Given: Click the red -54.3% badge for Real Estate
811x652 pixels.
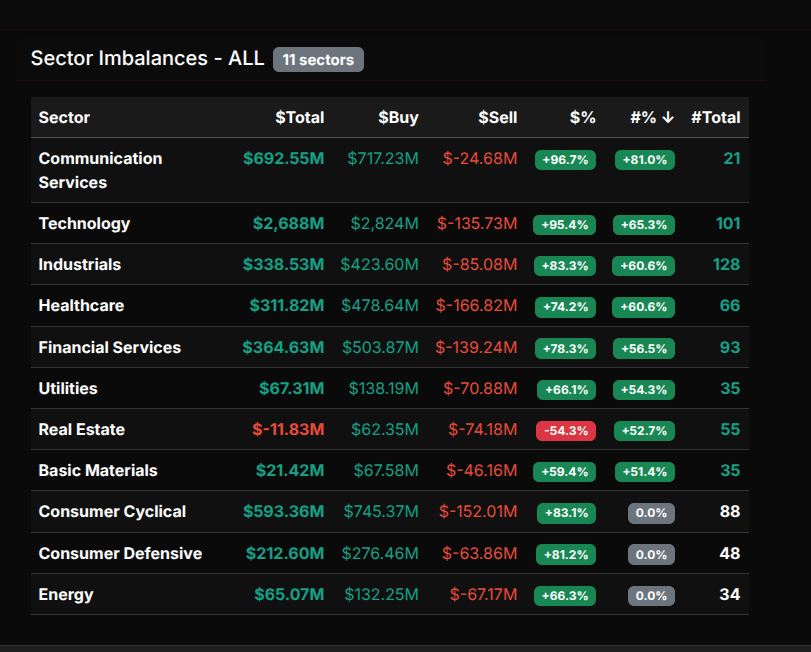Looking at the screenshot, I should [565, 430].
